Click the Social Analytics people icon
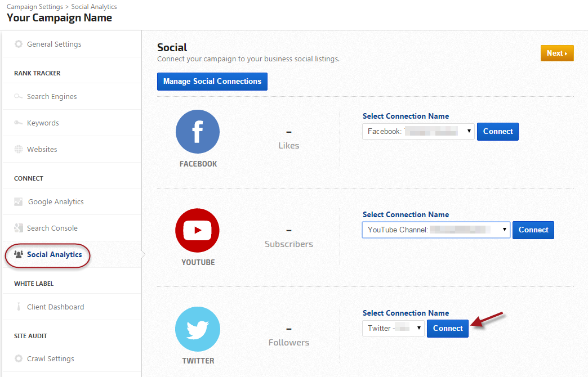588x377 pixels. (19, 255)
